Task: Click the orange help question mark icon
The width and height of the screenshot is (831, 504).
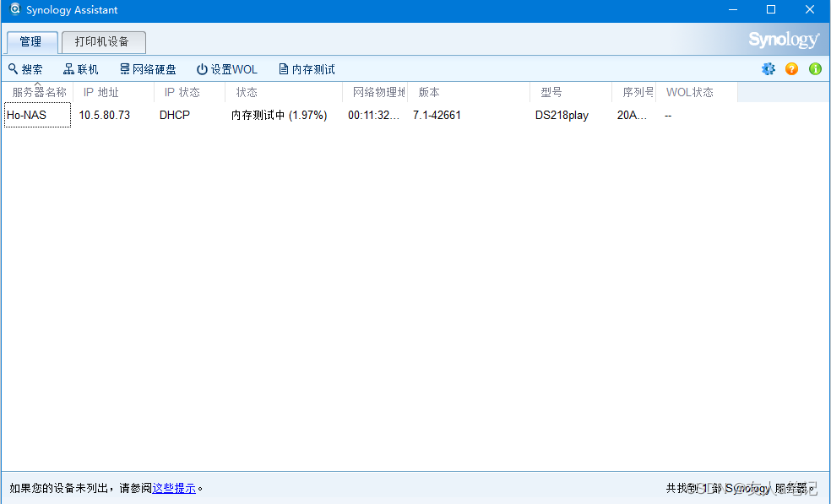Action: click(791, 69)
